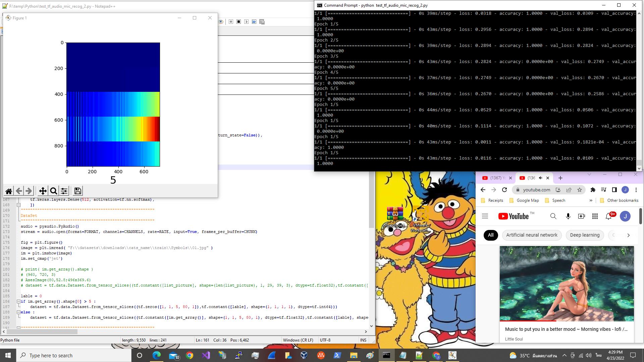The height and width of the screenshot is (362, 644).
Task: Open Other bookmarks folder
Action: coord(619,200)
